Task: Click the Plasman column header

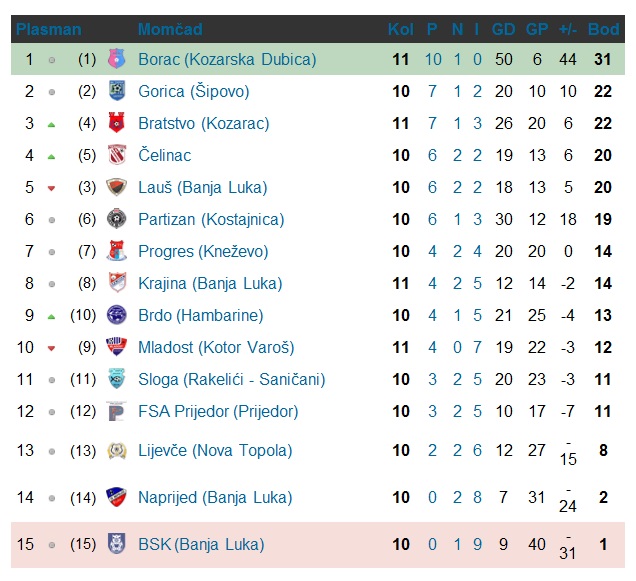Action: tap(48, 30)
